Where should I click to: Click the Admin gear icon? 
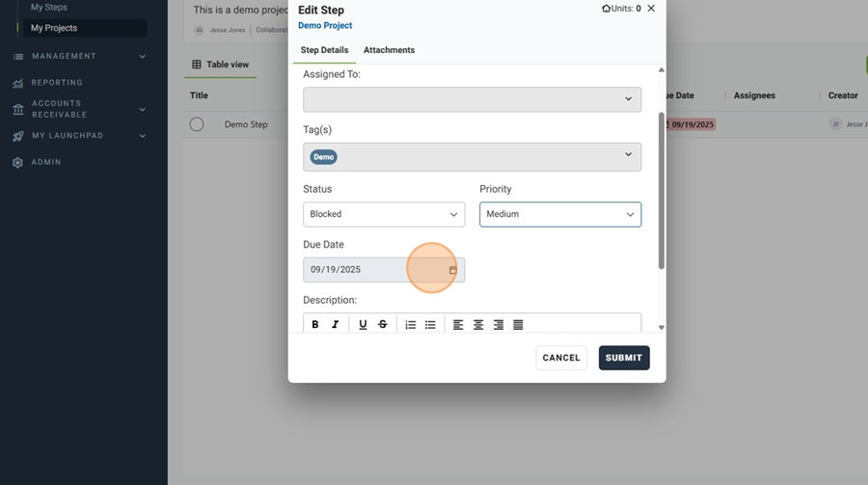click(x=18, y=162)
